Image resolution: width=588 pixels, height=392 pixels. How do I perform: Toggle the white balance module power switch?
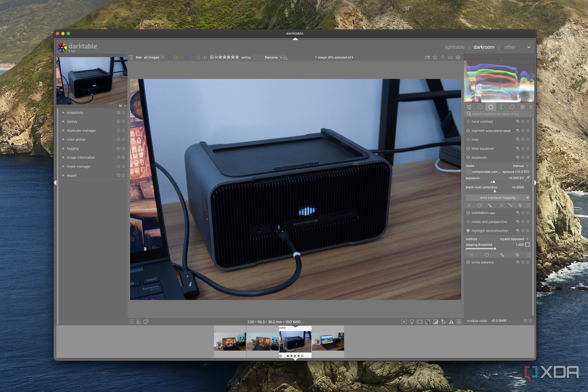click(x=468, y=262)
